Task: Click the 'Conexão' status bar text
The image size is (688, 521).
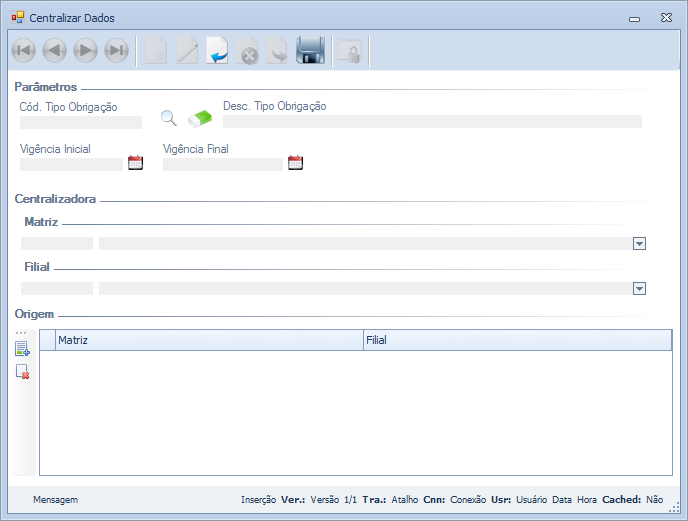Action: tap(468, 499)
